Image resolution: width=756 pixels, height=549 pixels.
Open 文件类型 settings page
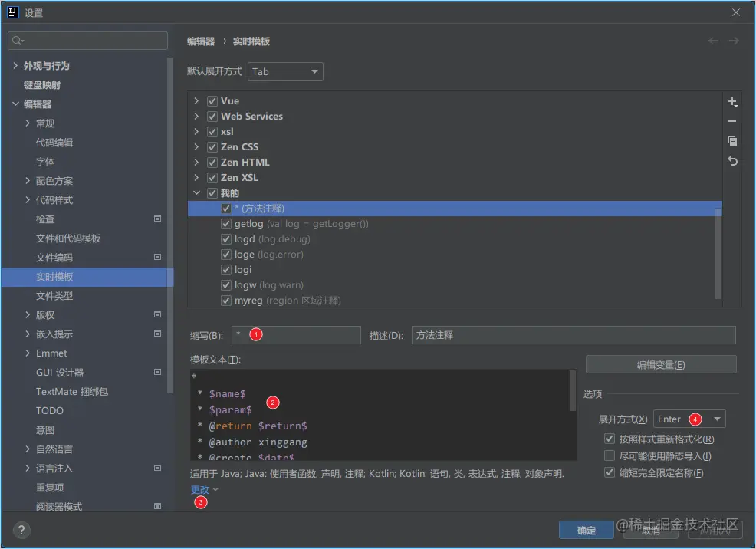[x=54, y=295]
